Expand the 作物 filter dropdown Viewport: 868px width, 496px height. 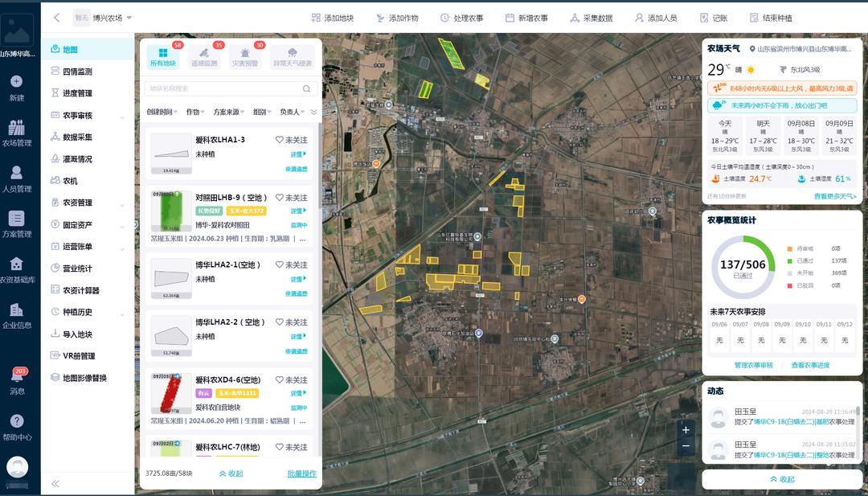[196, 112]
